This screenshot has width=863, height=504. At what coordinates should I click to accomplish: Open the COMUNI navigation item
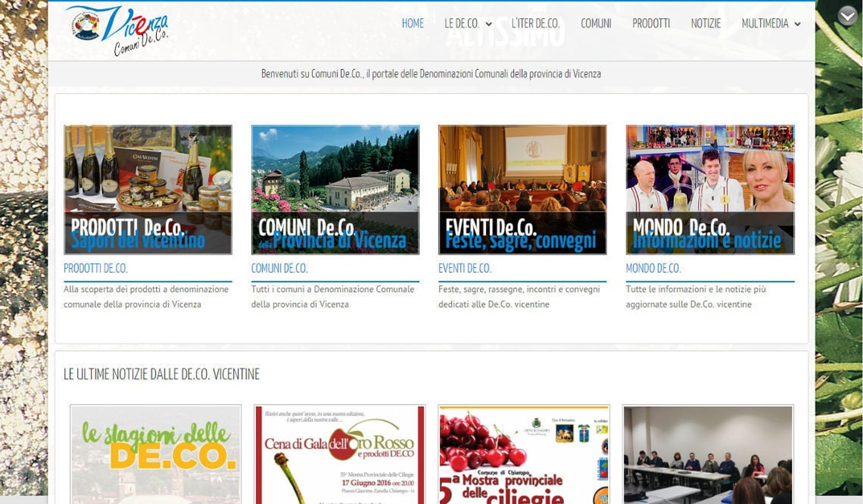point(596,23)
